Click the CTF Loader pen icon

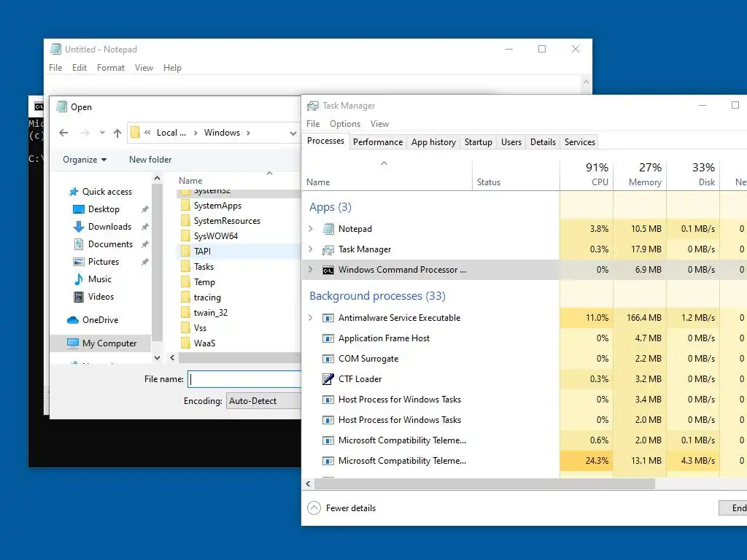coord(328,379)
